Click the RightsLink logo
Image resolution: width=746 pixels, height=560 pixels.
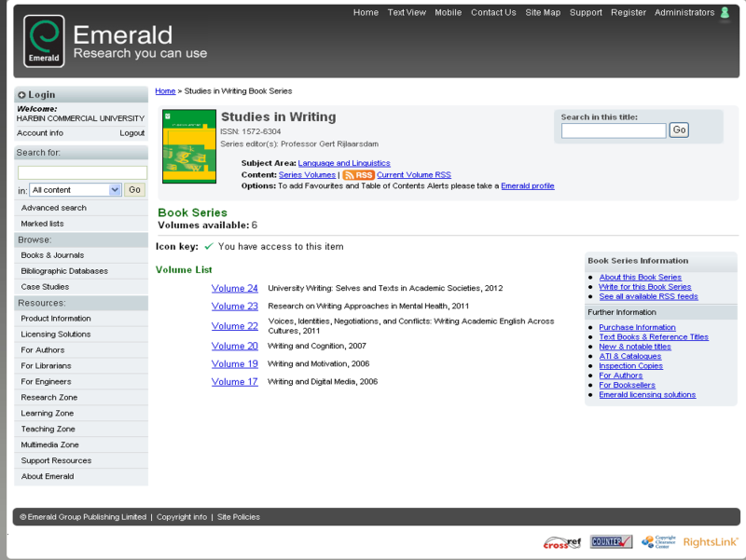coord(711,542)
